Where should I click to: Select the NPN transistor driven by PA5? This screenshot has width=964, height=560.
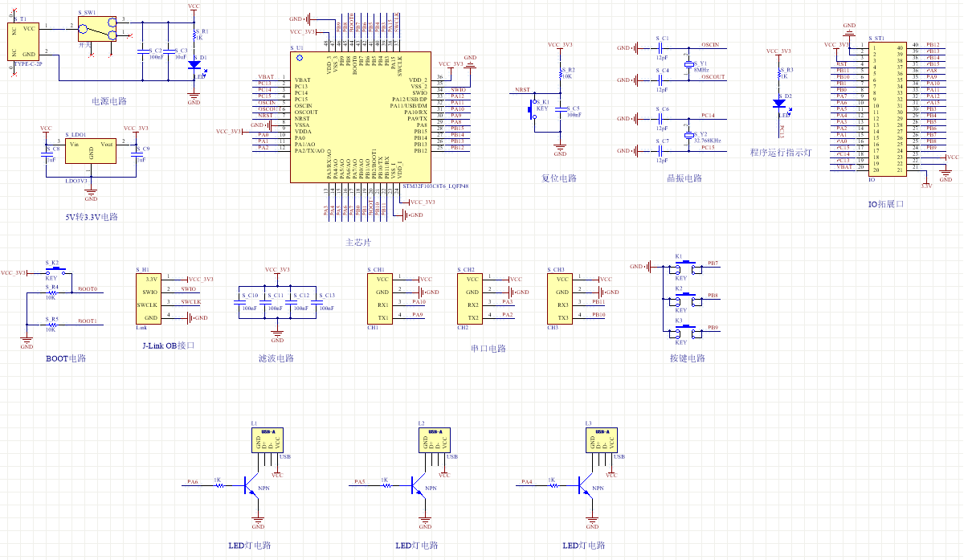(419, 485)
